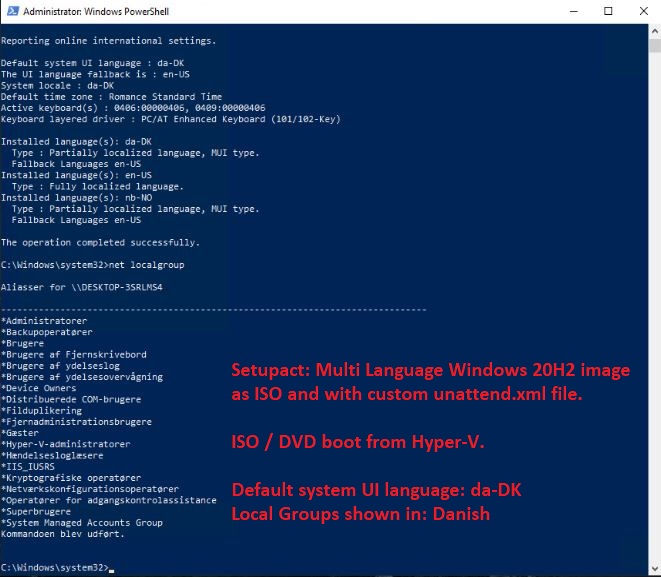Click 'Type : Fully localized language.' line
661x577 pixels.
point(97,187)
